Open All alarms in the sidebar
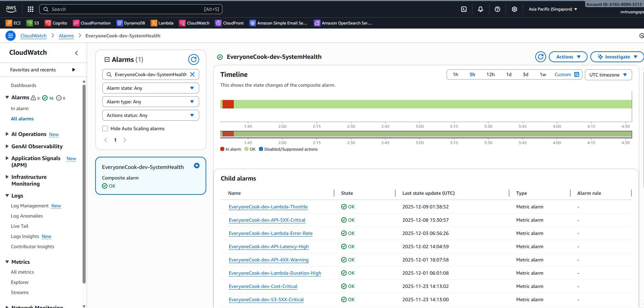 pos(22,119)
